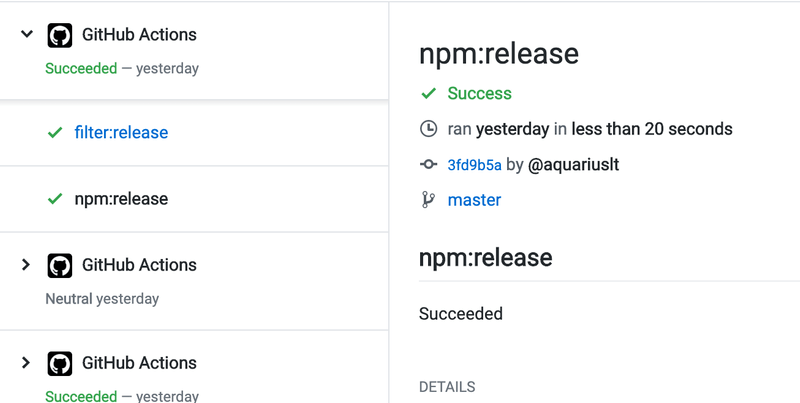Click the green Success checkmark icon
The width and height of the screenshot is (800, 403).
(x=429, y=94)
